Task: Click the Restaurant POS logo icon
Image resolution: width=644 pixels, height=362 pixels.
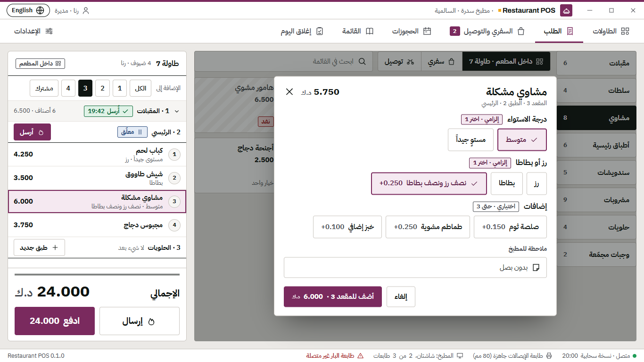Action: 567,10
